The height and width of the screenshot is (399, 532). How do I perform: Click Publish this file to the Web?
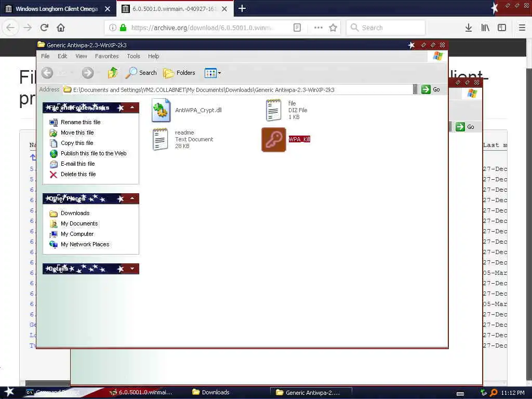(94, 153)
